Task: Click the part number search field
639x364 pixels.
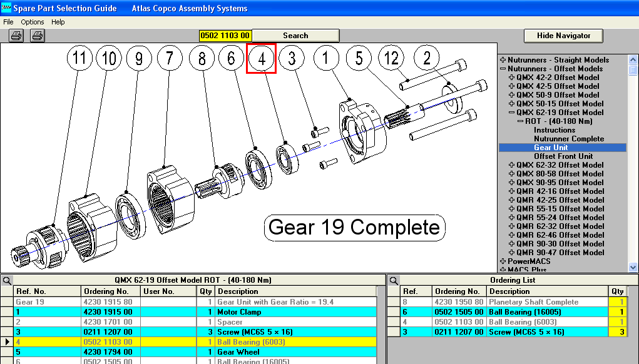Action: (x=225, y=36)
